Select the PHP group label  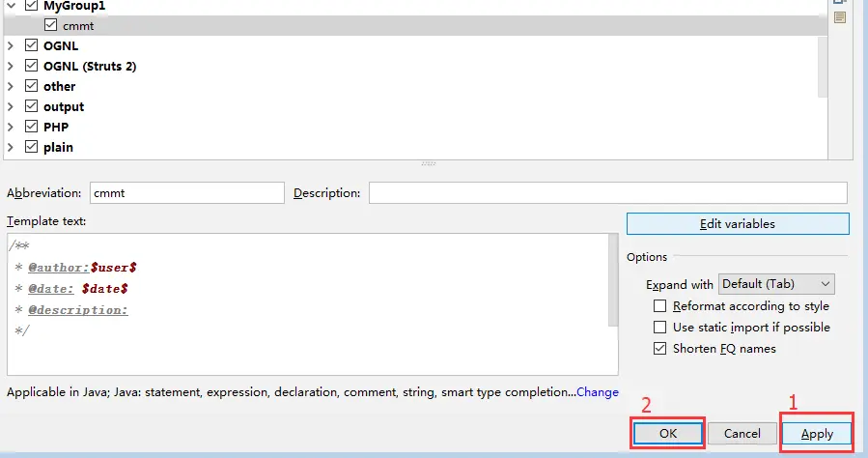pos(56,127)
